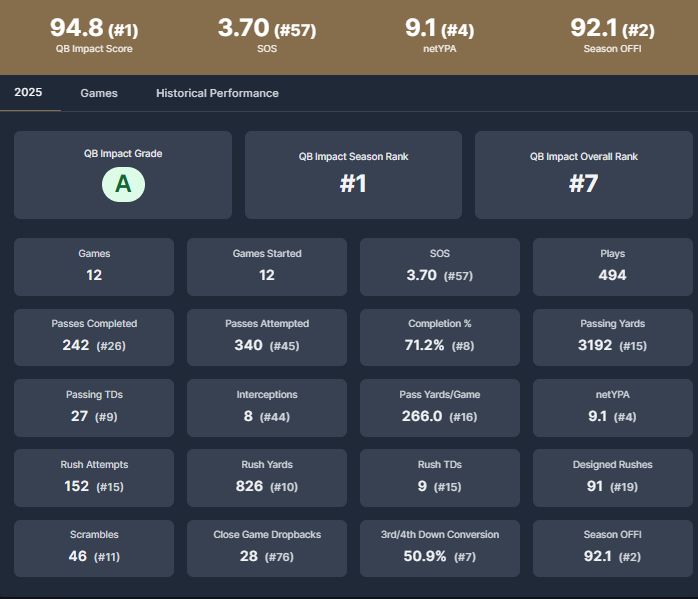Select the Passes Completed stat tile
This screenshot has height=599, width=698.
point(94,336)
